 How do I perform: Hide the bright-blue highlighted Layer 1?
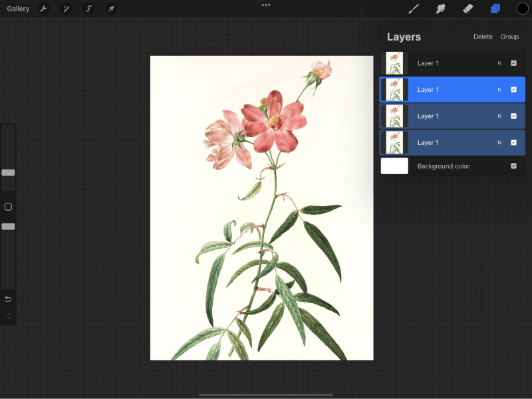513,90
